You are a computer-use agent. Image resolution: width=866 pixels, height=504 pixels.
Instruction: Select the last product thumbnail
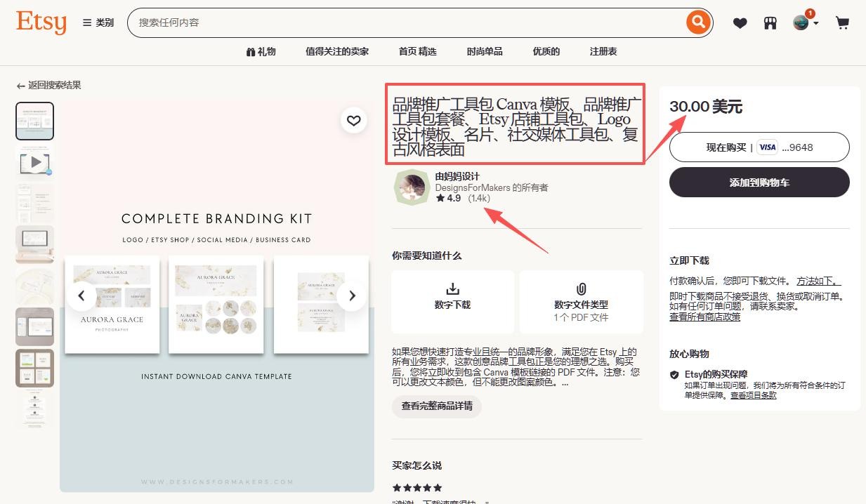click(x=35, y=409)
